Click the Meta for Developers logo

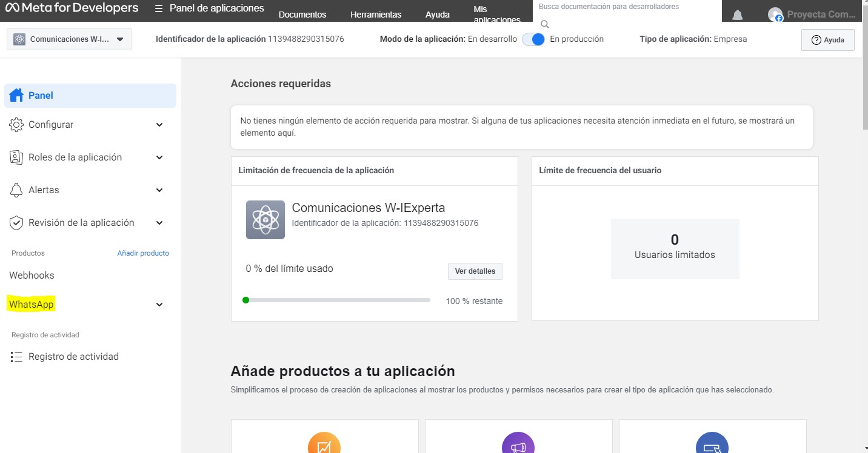tap(72, 8)
